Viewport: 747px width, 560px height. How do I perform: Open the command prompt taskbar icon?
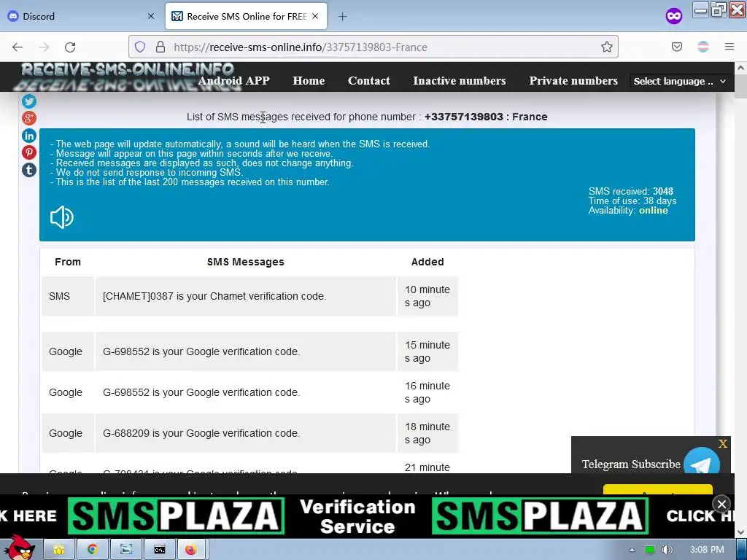160,550
